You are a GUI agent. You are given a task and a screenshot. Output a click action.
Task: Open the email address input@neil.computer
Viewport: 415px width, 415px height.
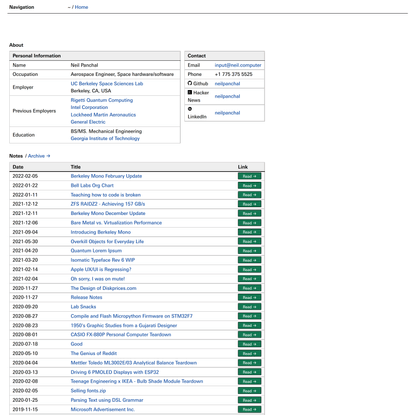point(238,65)
